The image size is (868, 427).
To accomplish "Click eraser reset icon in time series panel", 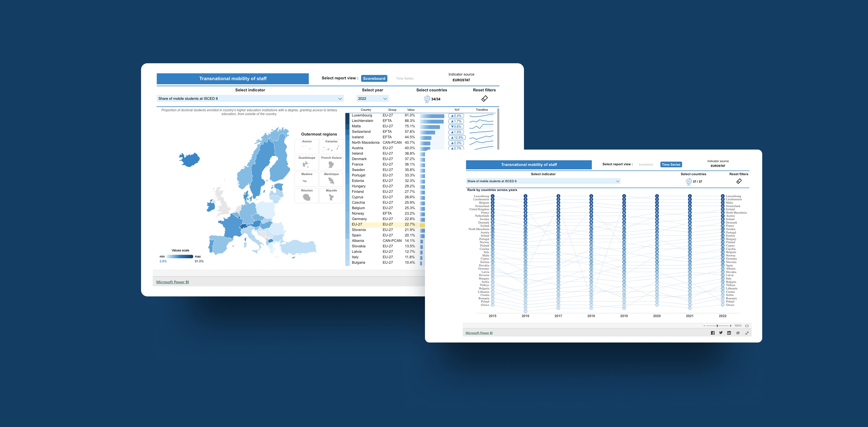I will point(739,181).
